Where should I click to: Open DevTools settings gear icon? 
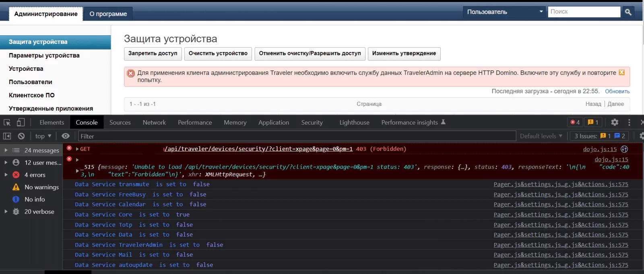point(615,122)
